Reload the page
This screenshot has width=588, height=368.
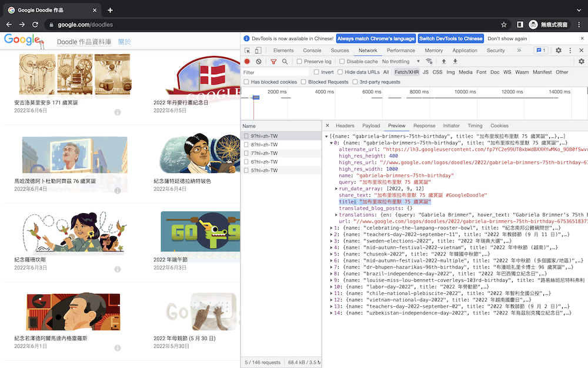coord(35,24)
